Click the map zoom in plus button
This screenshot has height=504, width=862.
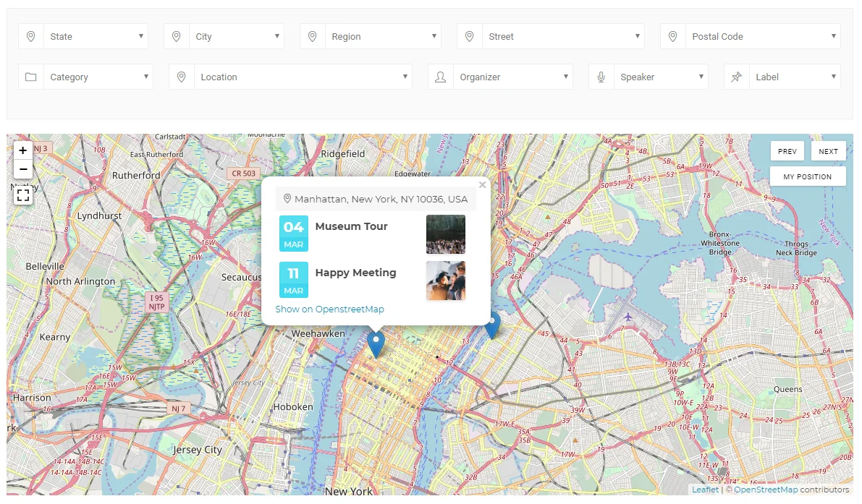(x=23, y=150)
